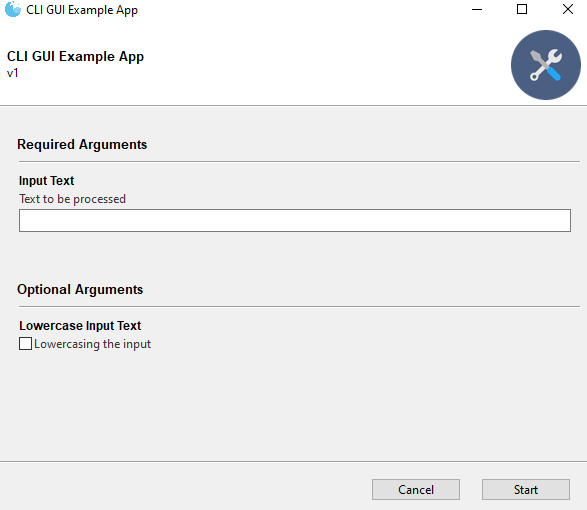Click the Input Text field label
The image size is (587, 510).
pyautogui.click(x=46, y=180)
